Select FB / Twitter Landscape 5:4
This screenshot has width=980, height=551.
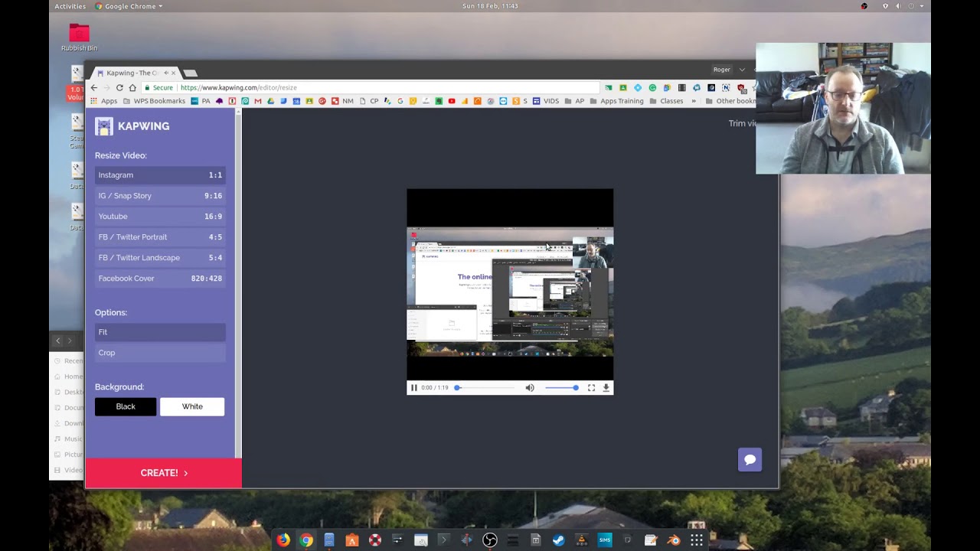coord(160,258)
